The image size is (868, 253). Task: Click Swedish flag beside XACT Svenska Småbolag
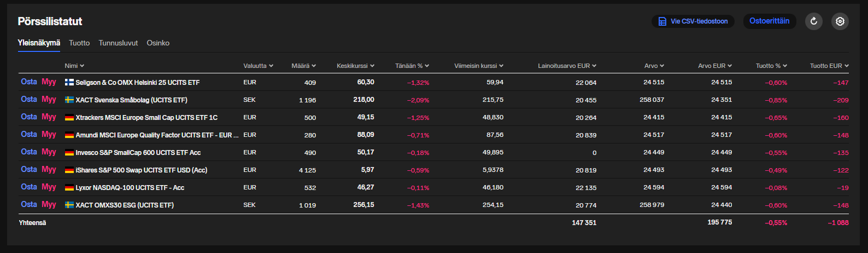[69, 100]
